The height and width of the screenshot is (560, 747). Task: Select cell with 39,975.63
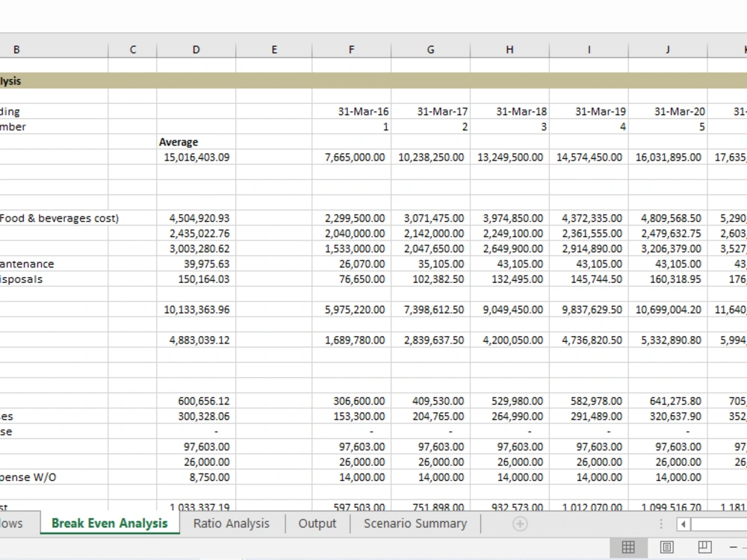(x=196, y=264)
